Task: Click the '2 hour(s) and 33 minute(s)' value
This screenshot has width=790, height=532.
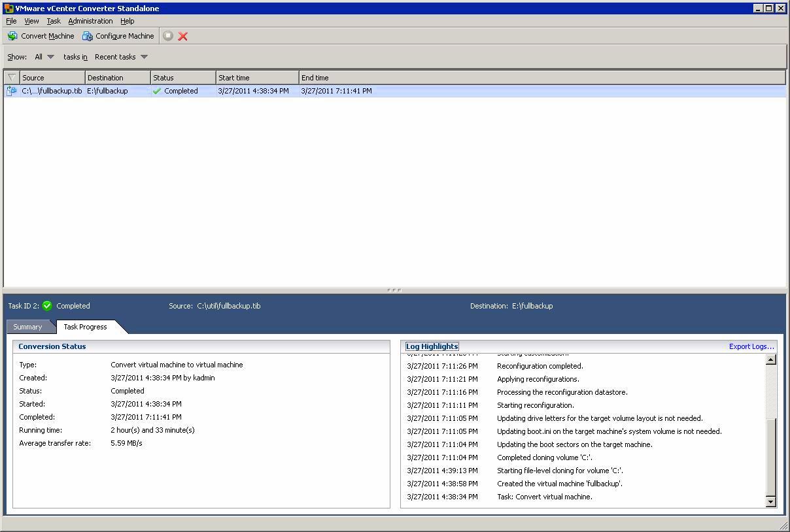Action: point(152,430)
